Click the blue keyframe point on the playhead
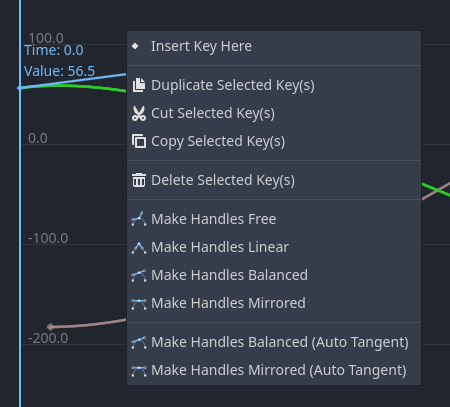 click(20, 88)
